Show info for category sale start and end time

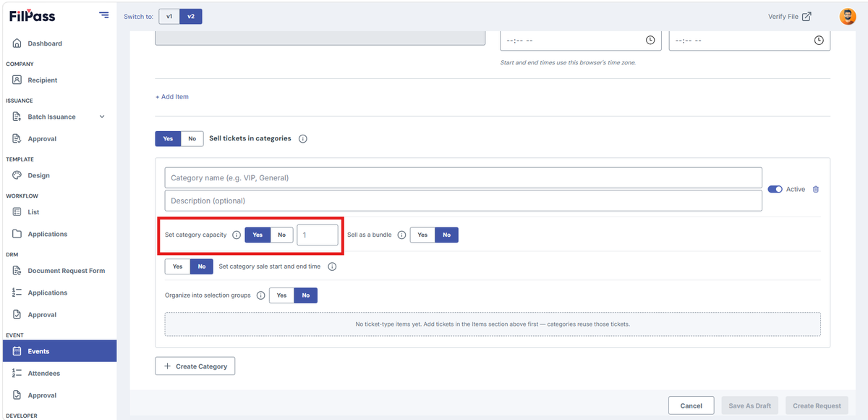coord(332,266)
